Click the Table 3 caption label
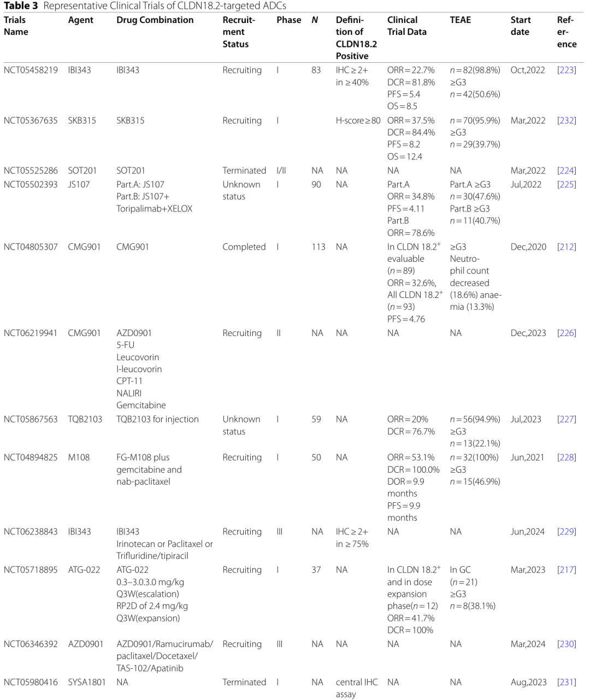 point(21,6)
